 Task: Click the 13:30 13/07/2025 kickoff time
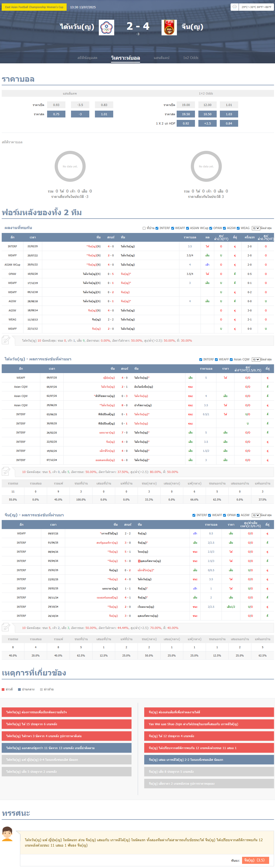coord(83,7)
